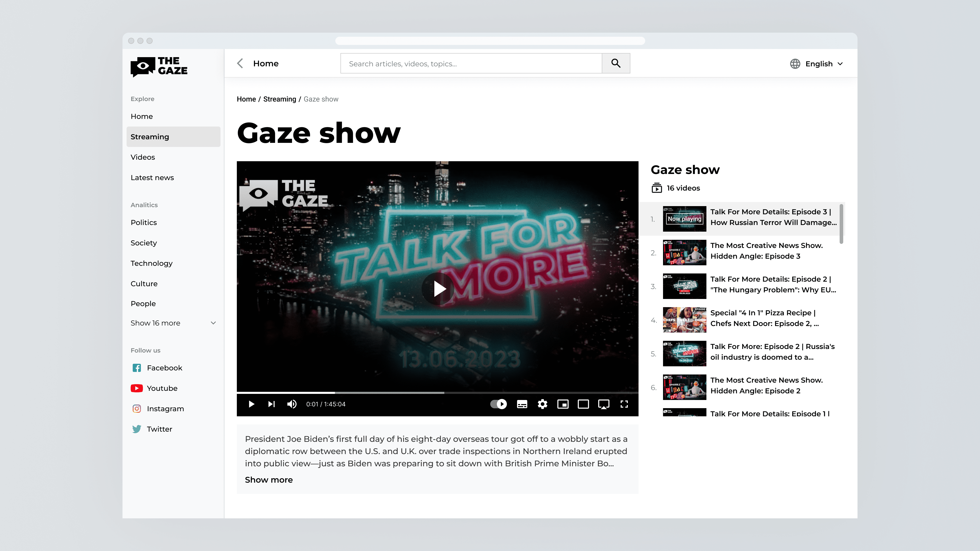Enter fullscreen mode
The height and width of the screenshot is (551, 980).
[x=624, y=404]
